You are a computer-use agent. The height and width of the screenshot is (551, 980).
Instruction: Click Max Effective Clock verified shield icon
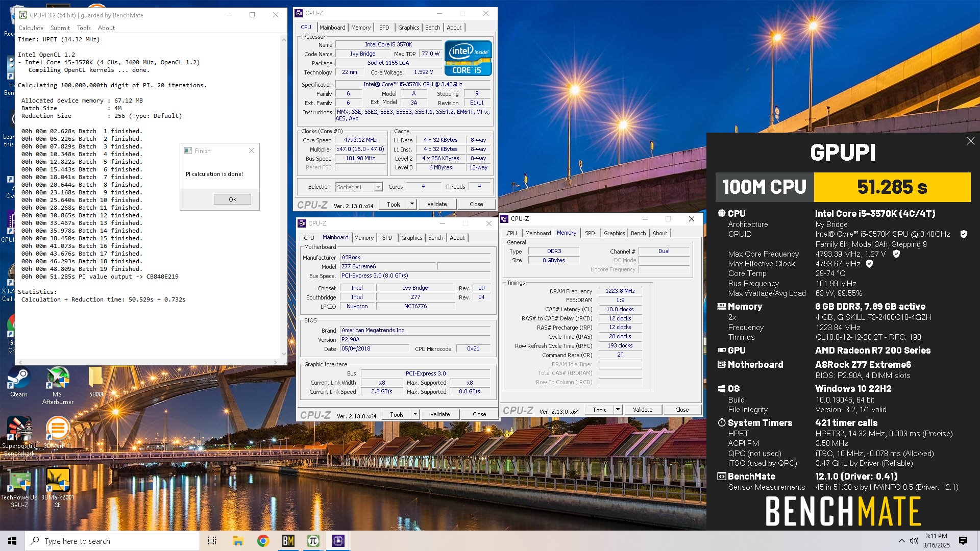pyautogui.click(x=869, y=264)
